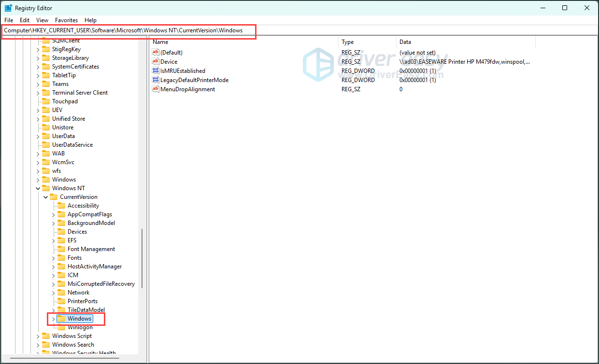Expand the MsiCorruptedFileRecovery key
This screenshot has width=599, height=364.
tap(54, 284)
